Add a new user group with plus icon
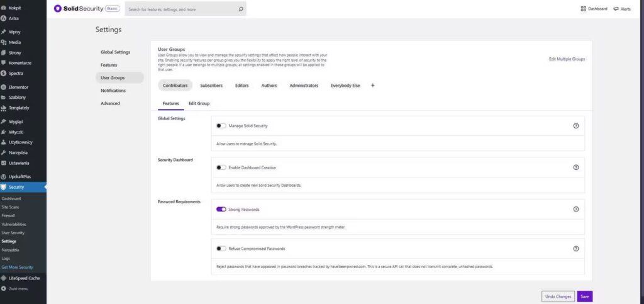This screenshot has height=304, width=644. click(372, 86)
